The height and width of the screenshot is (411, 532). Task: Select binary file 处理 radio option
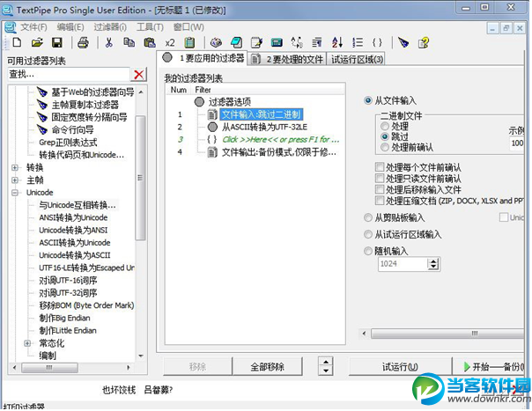coord(385,126)
